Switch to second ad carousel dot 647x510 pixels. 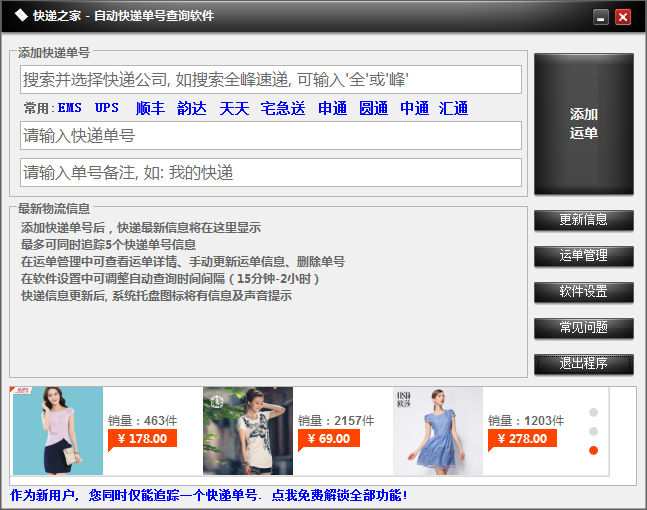[593, 431]
